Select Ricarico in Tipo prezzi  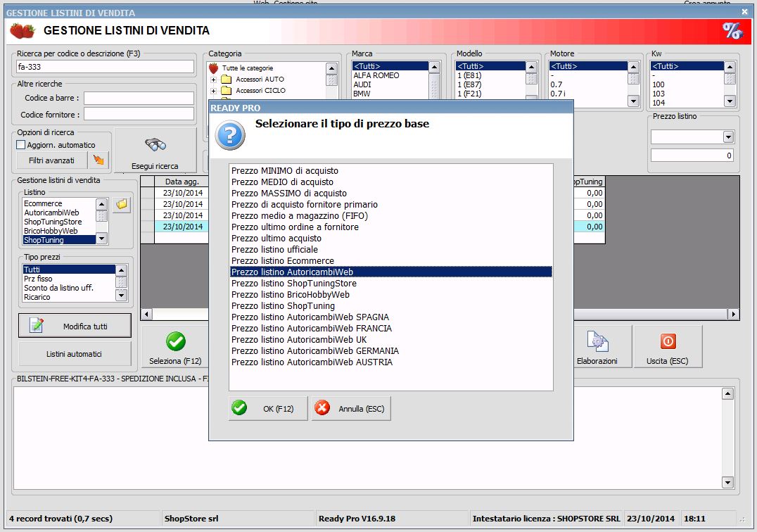[68, 297]
